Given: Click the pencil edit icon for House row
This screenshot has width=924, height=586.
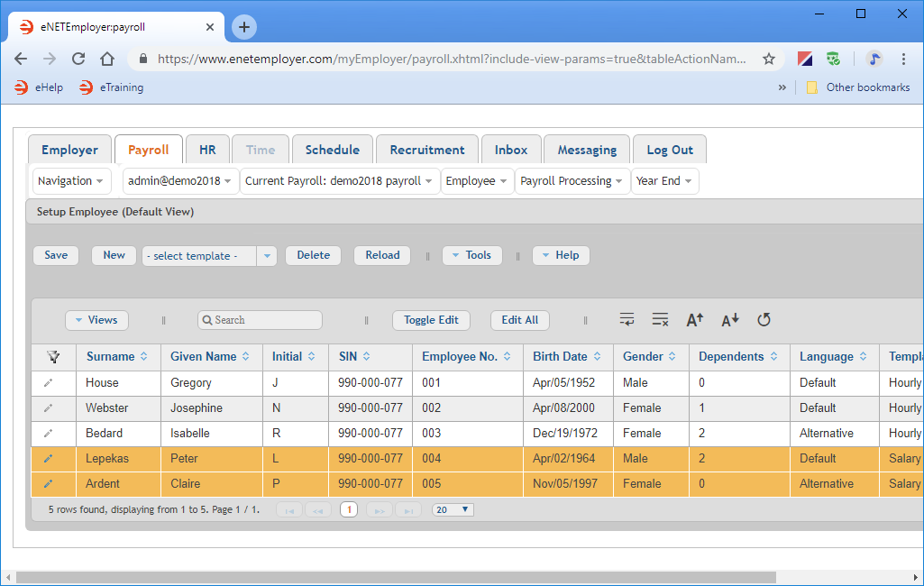Looking at the screenshot, I should [x=49, y=383].
